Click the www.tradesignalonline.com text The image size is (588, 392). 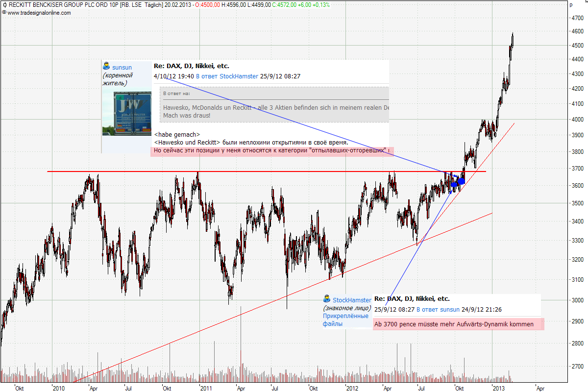point(39,13)
